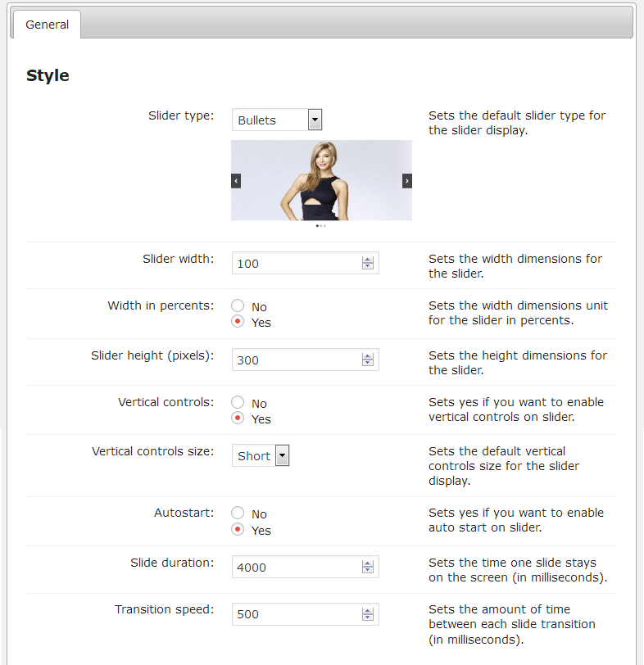Increase Transition speed using up arrow
This screenshot has width=644, height=665.
tap(368, 611)
